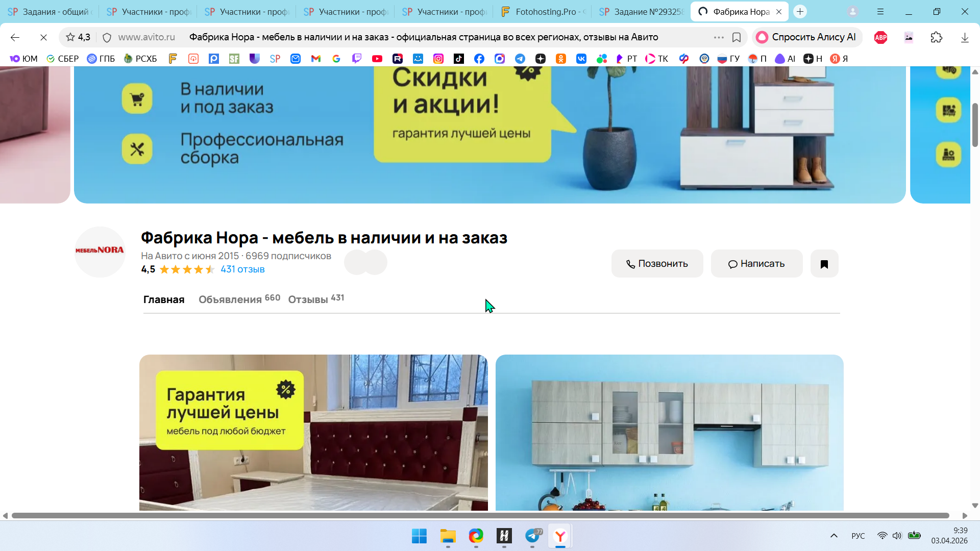Screen dimensions: 980x551
Task: Expand hidden system tray icons chevron
Action: 834,536
